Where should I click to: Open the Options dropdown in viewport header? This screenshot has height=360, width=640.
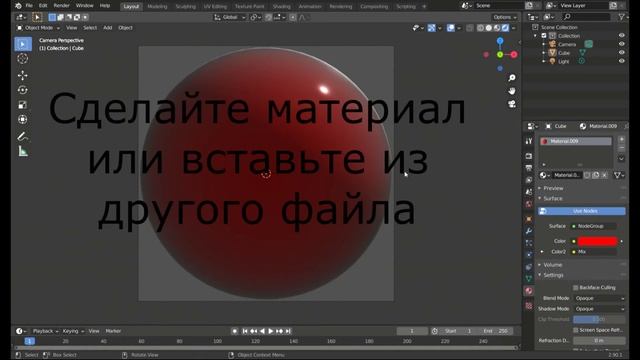(x=504, y=17)
